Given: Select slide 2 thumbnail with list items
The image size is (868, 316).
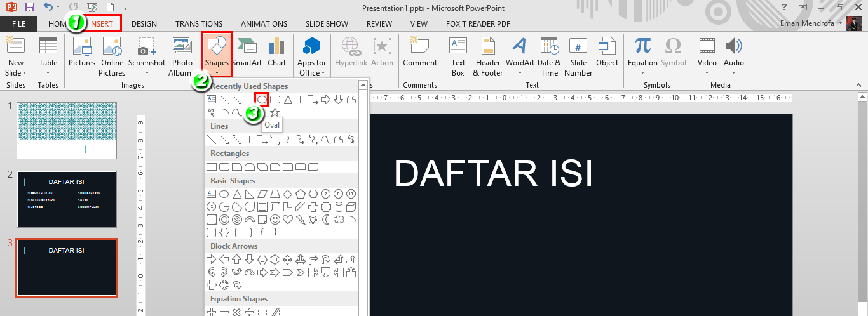Looking at the screenshot, I should [67, 199].
